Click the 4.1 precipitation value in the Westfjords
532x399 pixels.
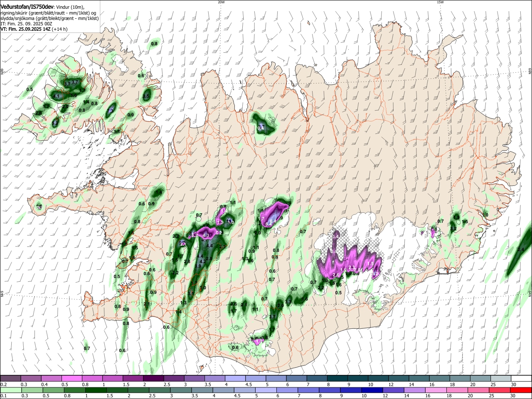pyautogui.click(x=57, y=96)
